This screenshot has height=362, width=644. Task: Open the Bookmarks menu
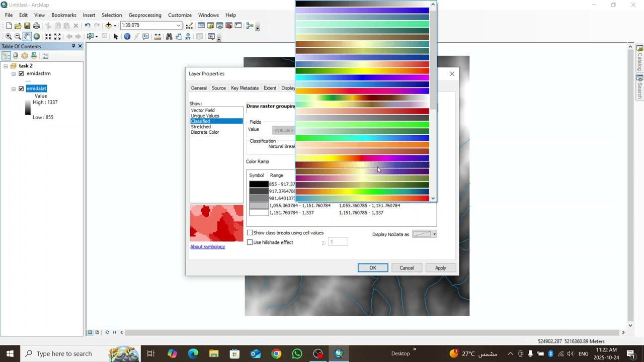64,15
